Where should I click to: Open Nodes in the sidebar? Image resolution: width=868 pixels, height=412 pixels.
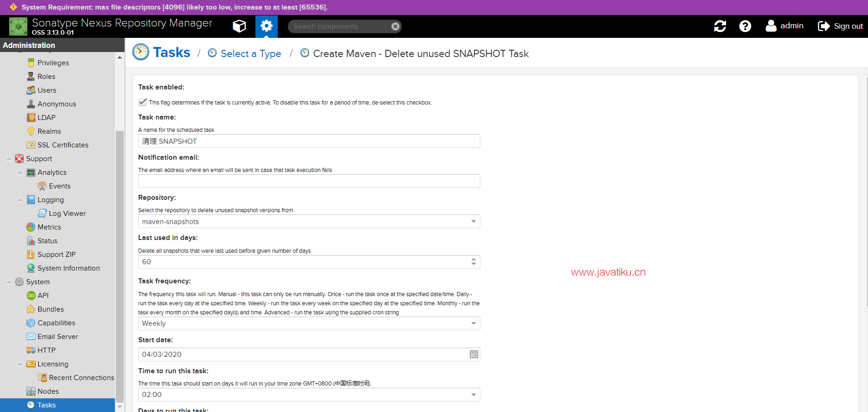pyautogui.click(x=48, y=391)
